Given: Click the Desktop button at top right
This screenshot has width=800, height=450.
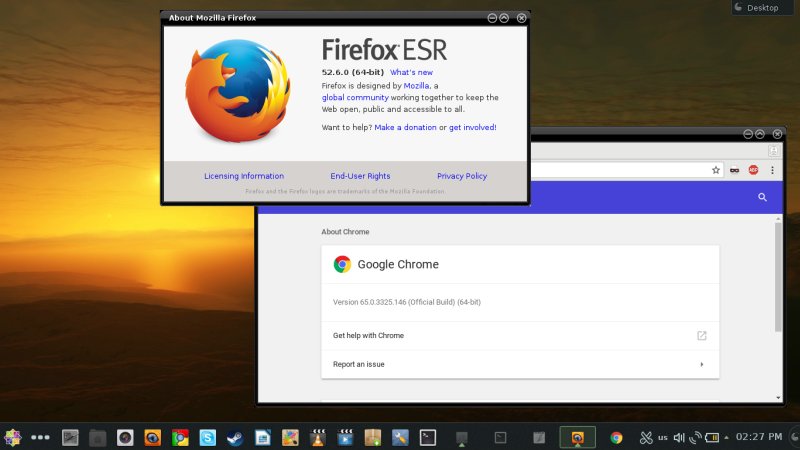Looking at the screenshot, I should click(x=762, y=8).
